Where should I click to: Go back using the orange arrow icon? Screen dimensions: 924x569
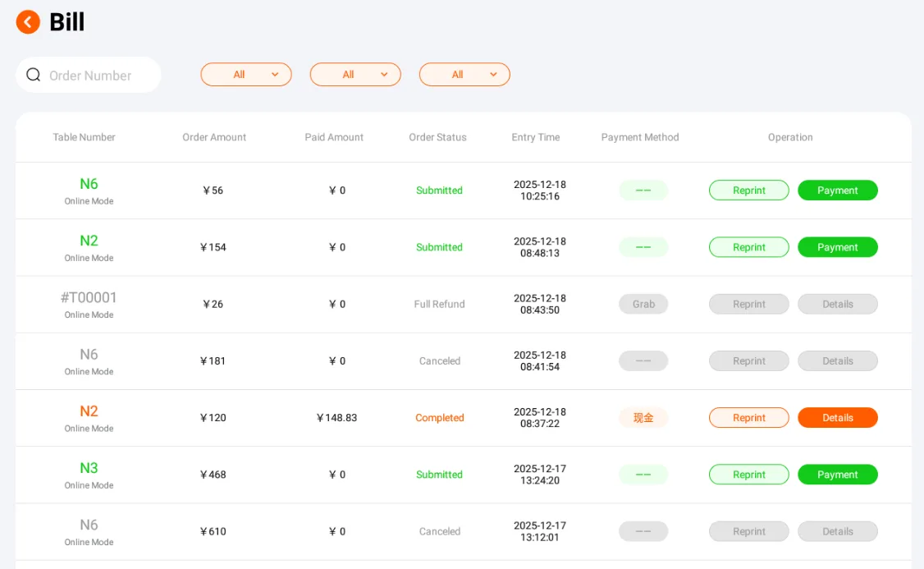[x=28, y=22]
